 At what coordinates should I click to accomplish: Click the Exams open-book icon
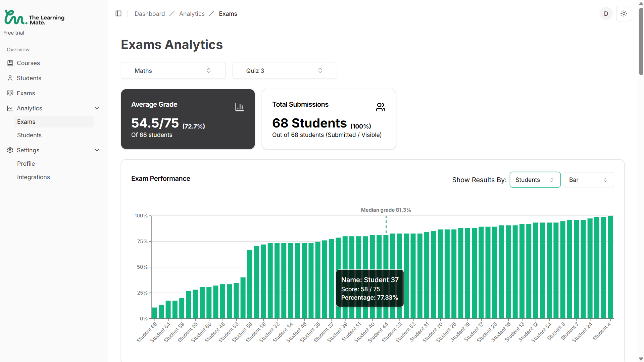pyautogui.click(x=10, y=93)
